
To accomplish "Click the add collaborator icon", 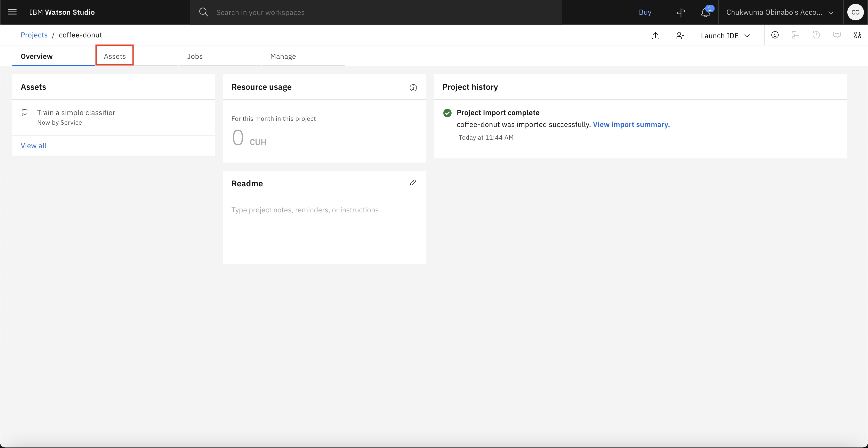I will coord(680,36).
